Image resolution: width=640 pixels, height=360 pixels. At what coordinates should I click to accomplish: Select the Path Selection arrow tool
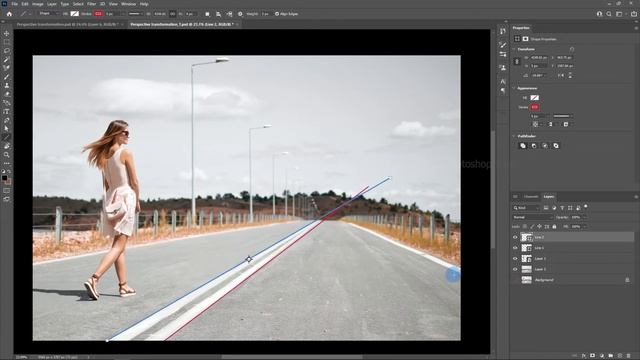click(x=7, y=129)
